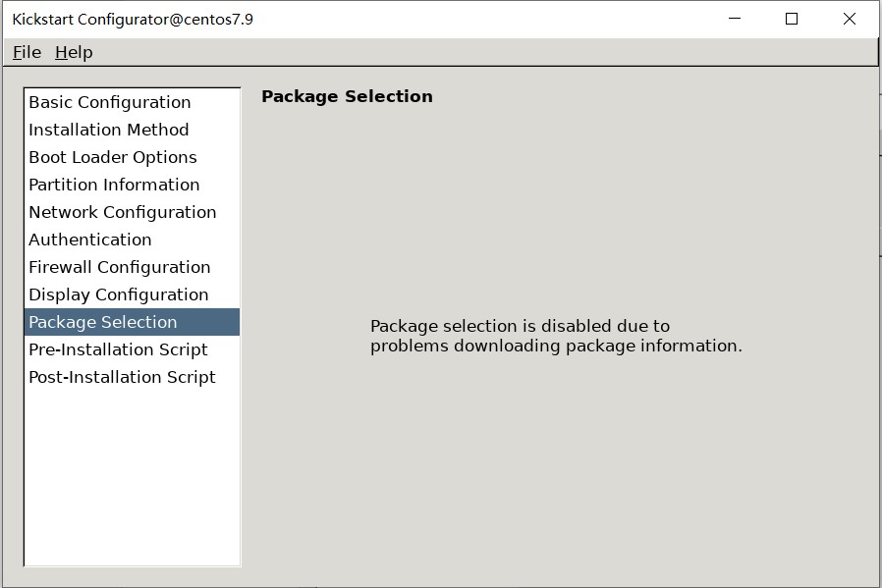The width and height of the screenshot is (882, 588).
Task: Open the Pre-Installation Script section
Action: [x=119, y=349]
